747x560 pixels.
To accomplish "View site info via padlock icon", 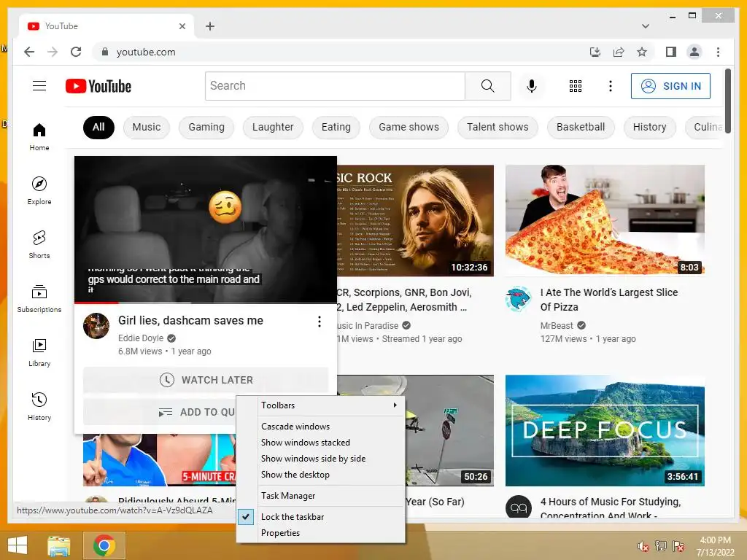I will pyautogui.click(x=105, y=52).
